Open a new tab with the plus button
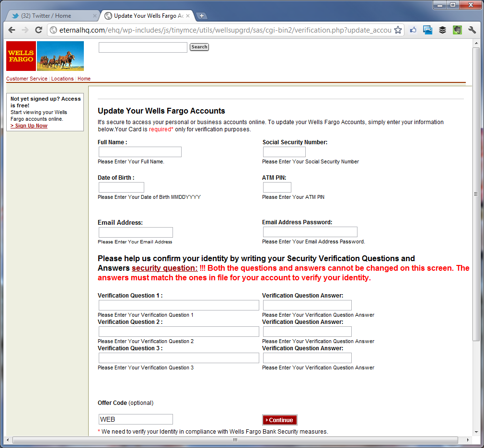 coord(202,16)
